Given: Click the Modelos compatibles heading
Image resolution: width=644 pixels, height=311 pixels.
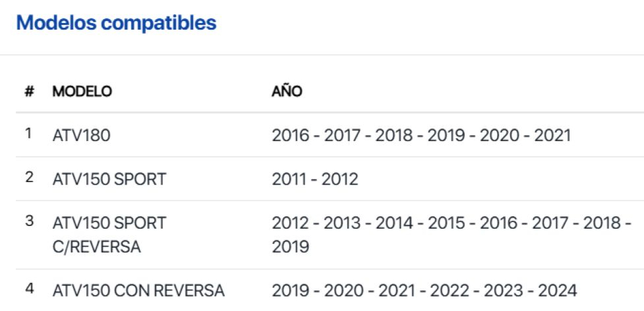Looking at the screenshot, I should [x=116, y=23].
